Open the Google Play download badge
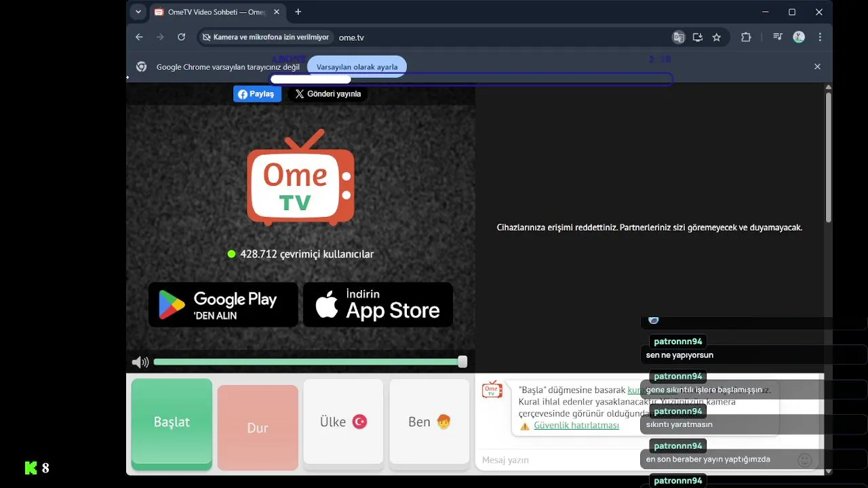The width and height of the screenshot is (868, 488). [223, 305]
